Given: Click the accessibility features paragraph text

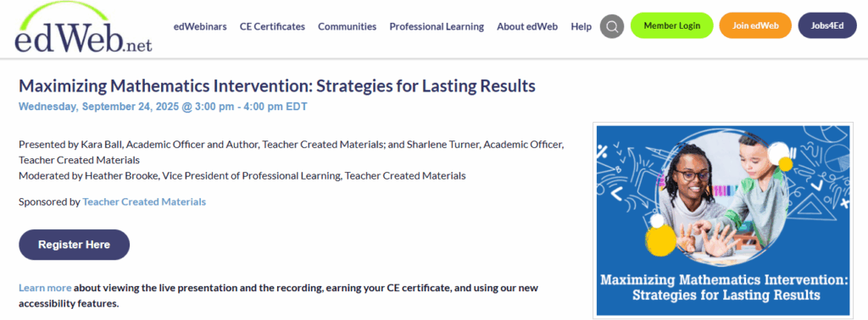Looking at the screenshot, I should tap(278, 295).
